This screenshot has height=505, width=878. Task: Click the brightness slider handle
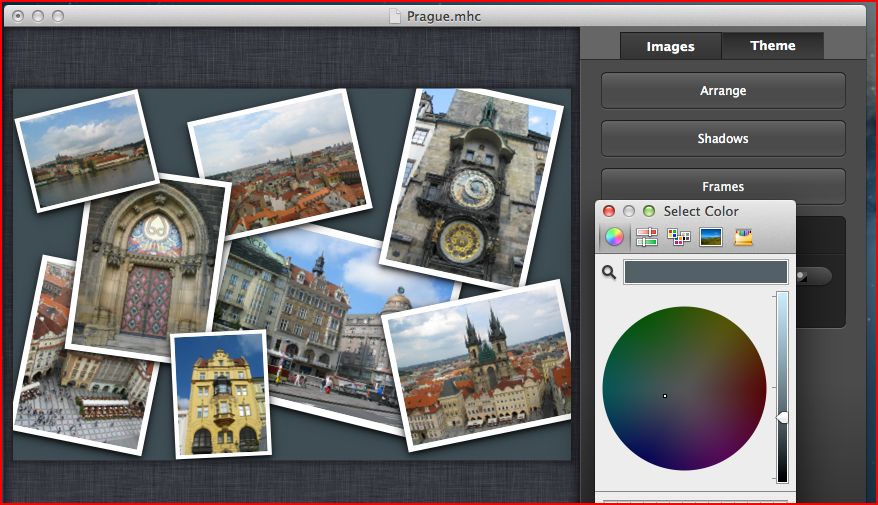point(782,418)
